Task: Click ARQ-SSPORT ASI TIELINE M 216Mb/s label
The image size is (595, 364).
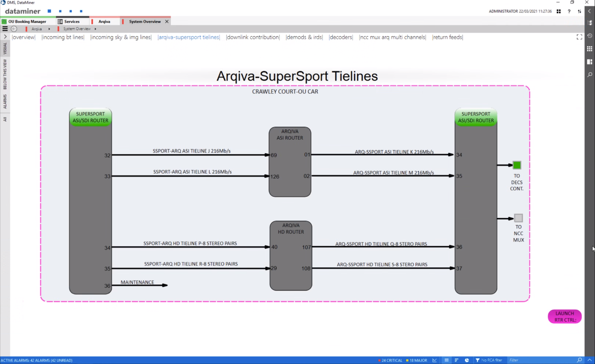Action: click(393, 173)
